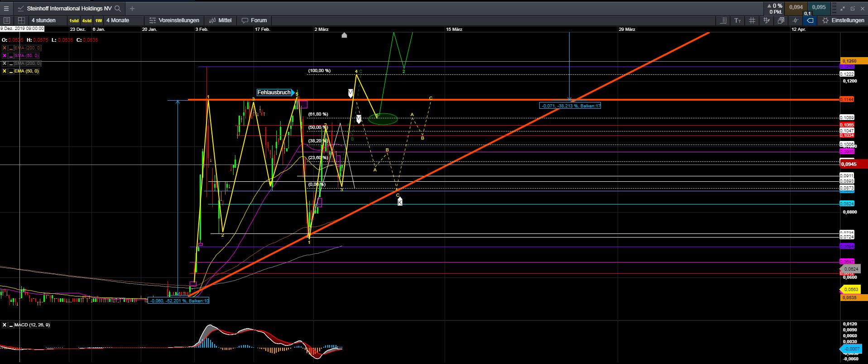Open the stacked windows layers icon
Screen dimensions: 868x364
pyautogui.click(x=781, y=20)
